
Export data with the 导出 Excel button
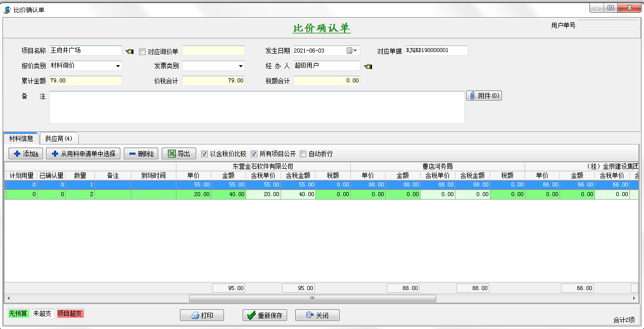click(x=178, y=154)
